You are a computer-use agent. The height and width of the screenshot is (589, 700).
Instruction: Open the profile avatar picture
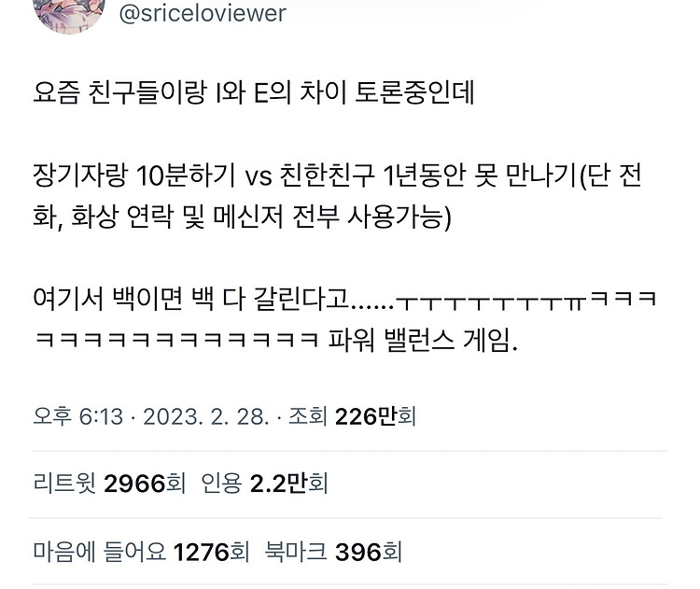coord(69,16)
